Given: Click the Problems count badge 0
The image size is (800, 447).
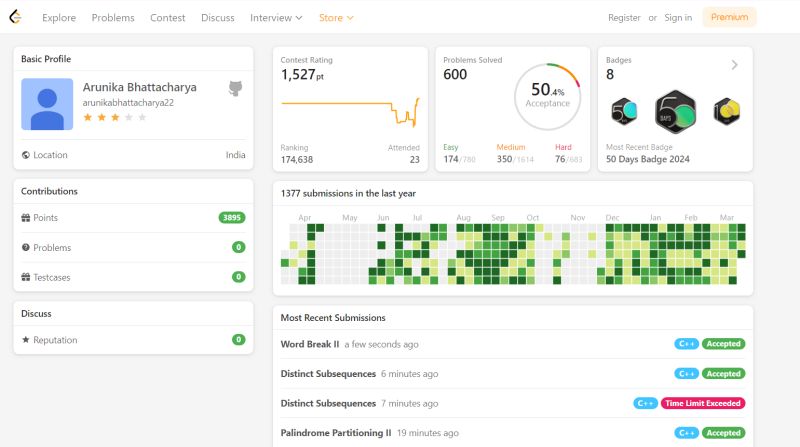Looking at the screenshot, I should point(238,247).
